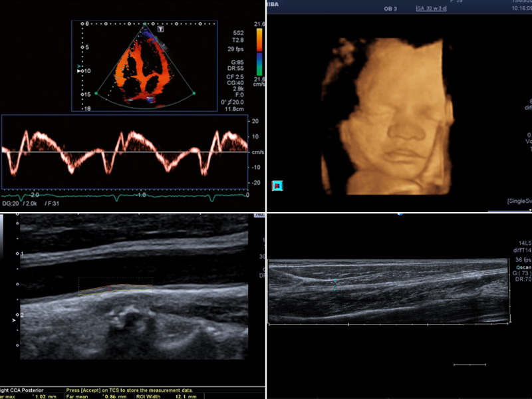Select the dotted ROI box on the carotid wall

tap(115, 288)
